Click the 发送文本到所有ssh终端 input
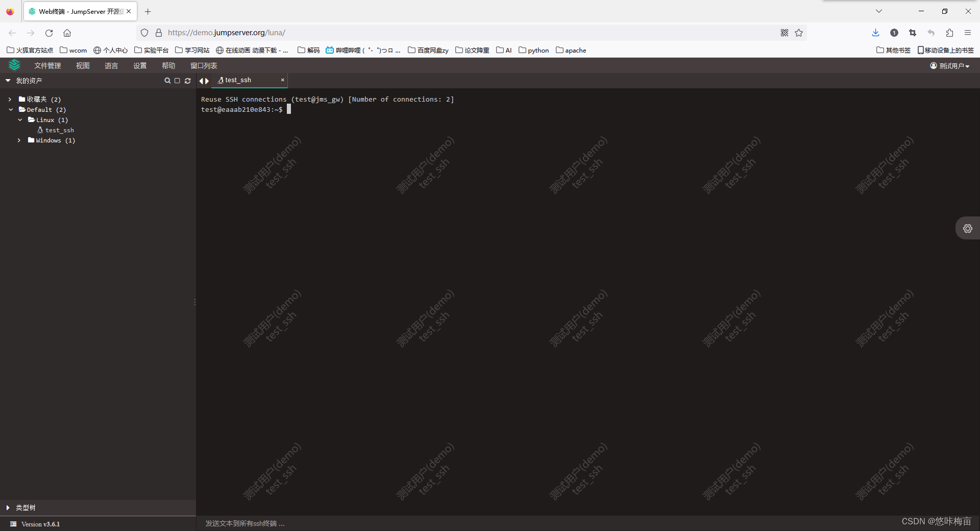This screenshot has width=980, height=531. coord(587,523)
